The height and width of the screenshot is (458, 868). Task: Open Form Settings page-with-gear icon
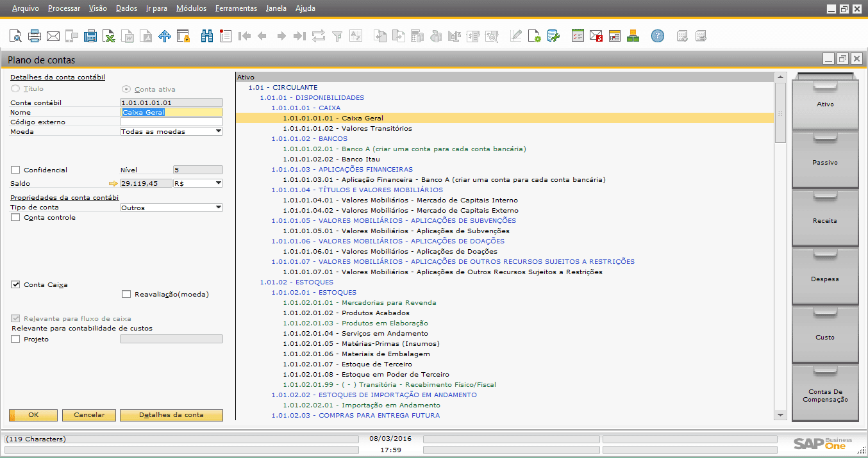coord(534,36)
